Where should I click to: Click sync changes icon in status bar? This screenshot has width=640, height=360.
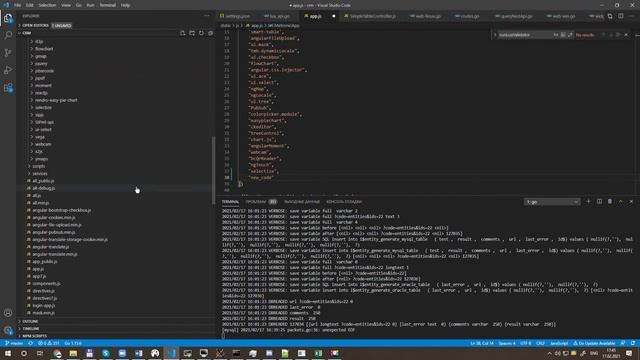(31, 343)
